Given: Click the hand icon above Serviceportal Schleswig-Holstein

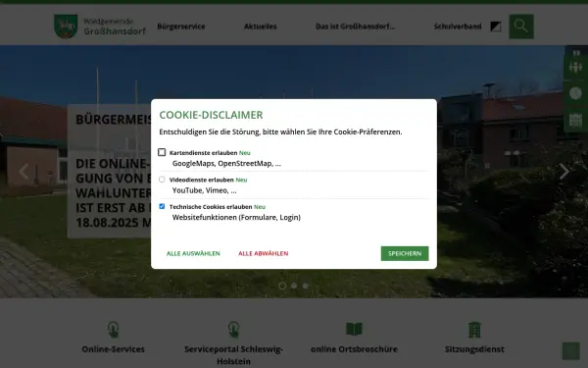Looking at the screenshot, I should (x=233, y=330).
